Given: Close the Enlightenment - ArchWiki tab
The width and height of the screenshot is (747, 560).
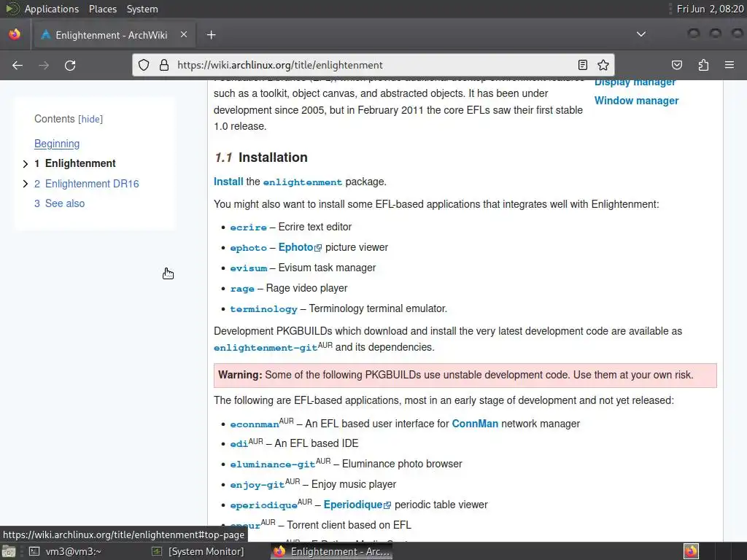Looking at the screenshot, I should coord(184,35).
